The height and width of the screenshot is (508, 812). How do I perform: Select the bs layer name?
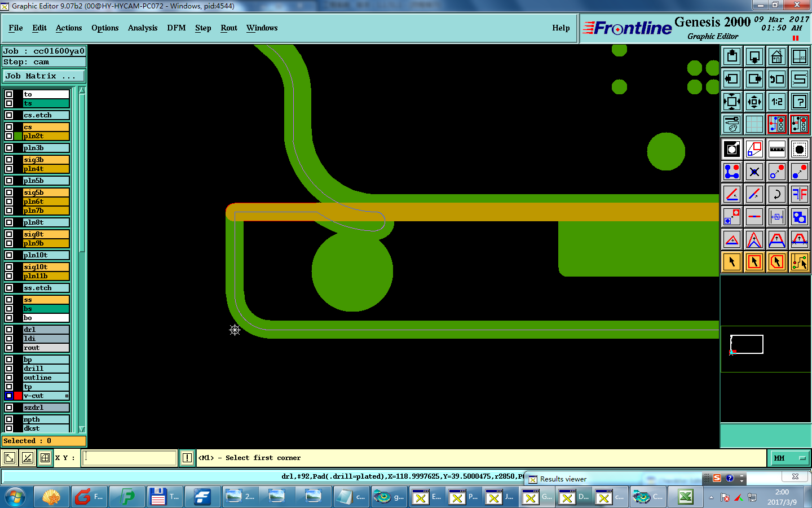tap(46, 309)
